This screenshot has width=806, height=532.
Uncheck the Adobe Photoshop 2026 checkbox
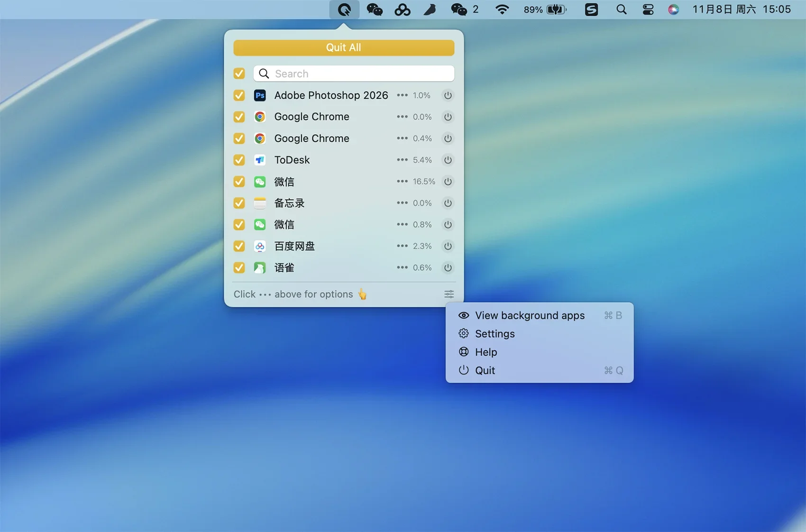coord(239,95)
